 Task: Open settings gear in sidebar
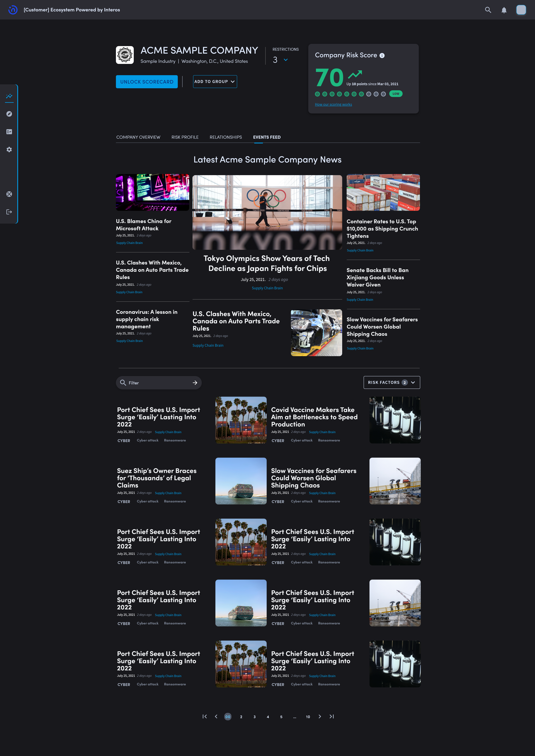click(x=9, y=150)
